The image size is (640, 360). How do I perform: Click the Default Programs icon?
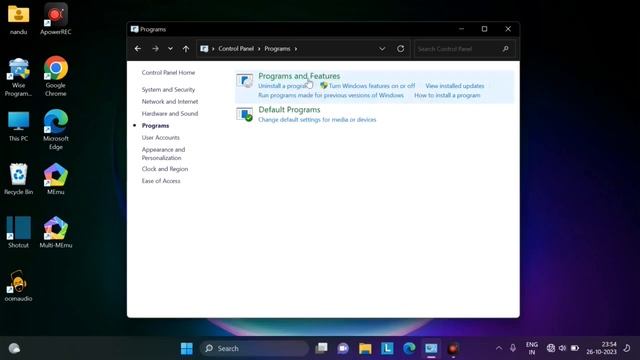[244, 114]
